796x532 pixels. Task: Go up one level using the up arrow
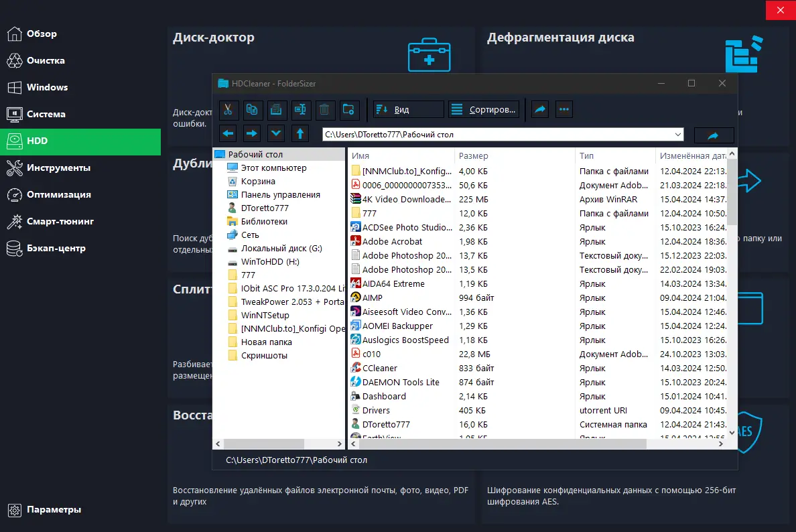[300, 133]
